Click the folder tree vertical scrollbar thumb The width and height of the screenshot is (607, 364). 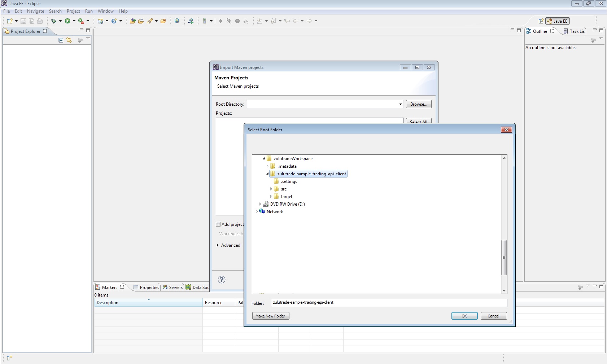click(504, 257)
